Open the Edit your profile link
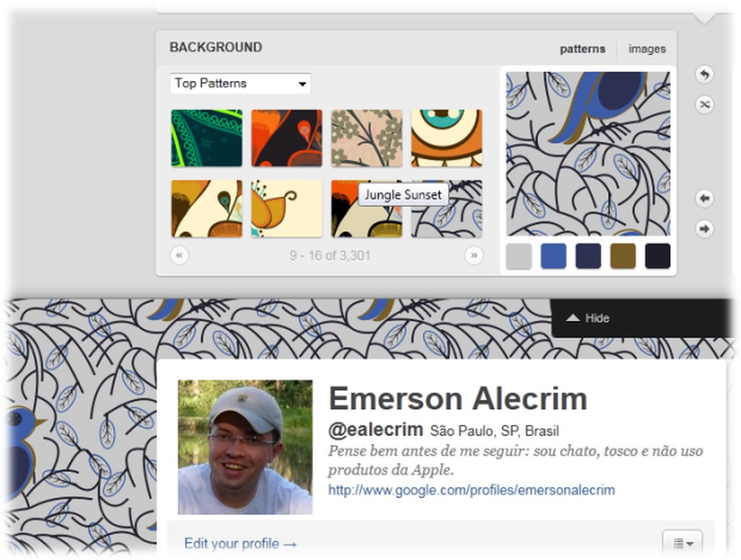 coord(240,543)
